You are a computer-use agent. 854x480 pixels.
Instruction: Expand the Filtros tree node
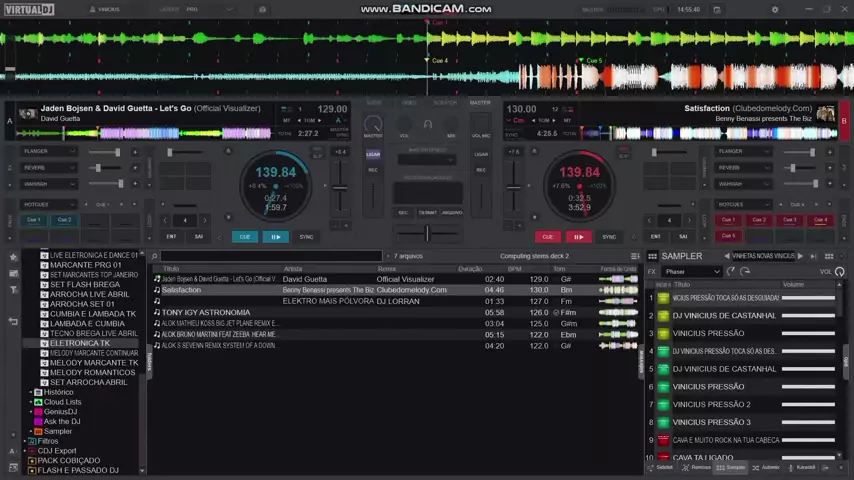click(x=25, y=441)
